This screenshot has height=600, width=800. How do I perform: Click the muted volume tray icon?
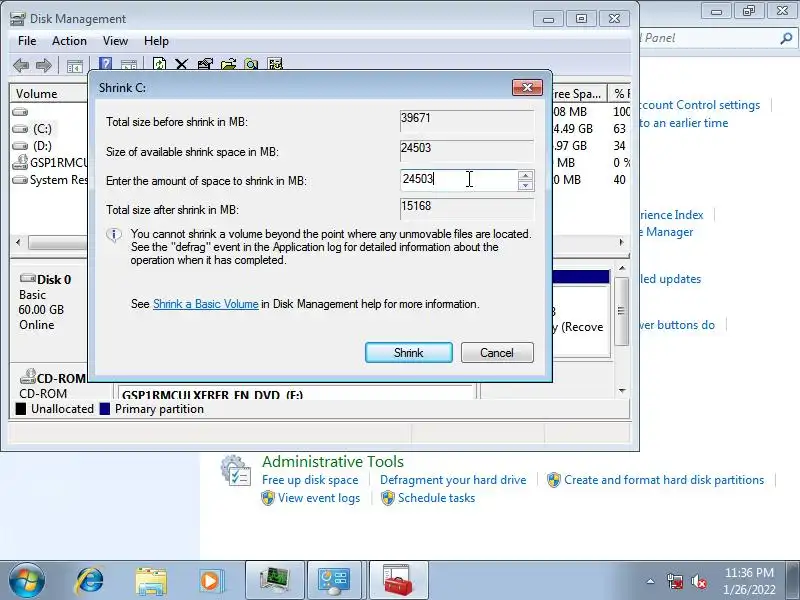point(698,581)
